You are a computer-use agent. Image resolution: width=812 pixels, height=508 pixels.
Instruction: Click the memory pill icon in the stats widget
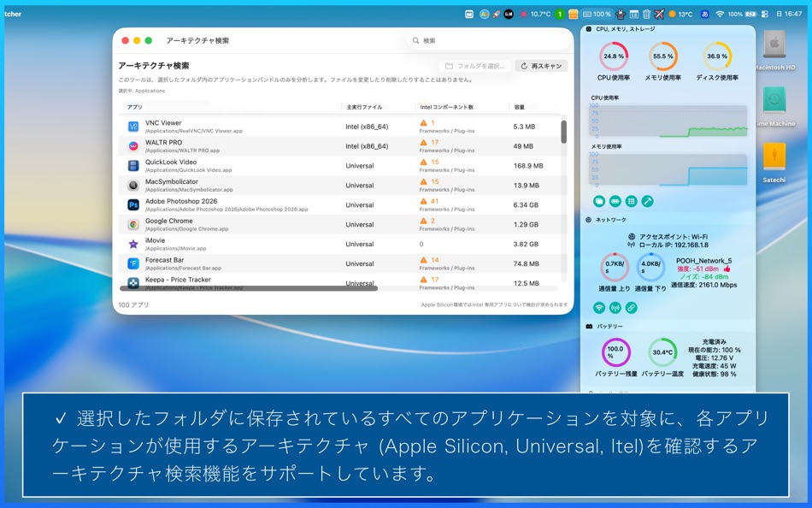tap(614, 202)
